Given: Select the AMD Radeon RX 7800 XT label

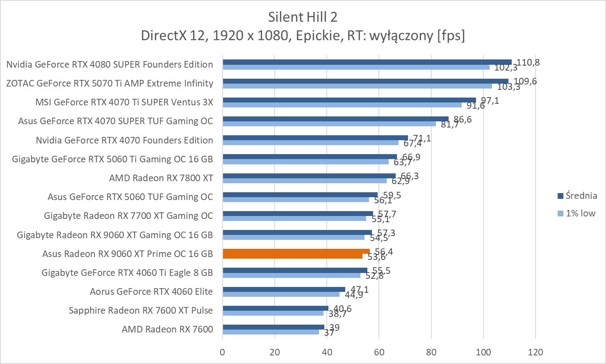Looking at the screenshot, I should coord(161,178).
